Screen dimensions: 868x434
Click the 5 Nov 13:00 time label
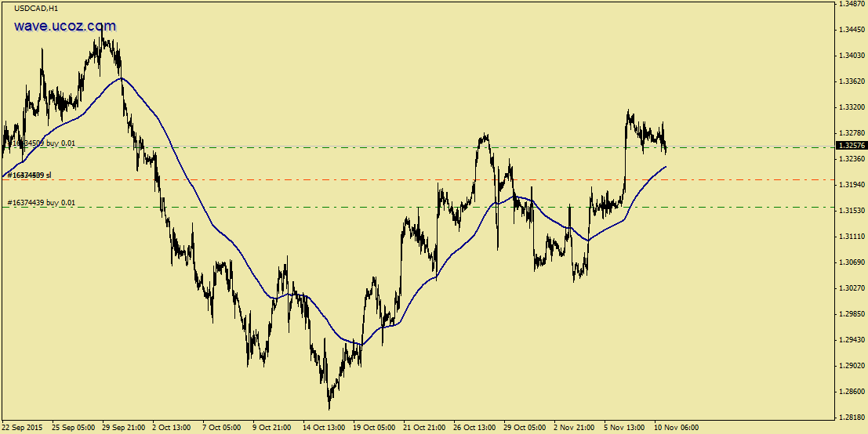point(626,428)
